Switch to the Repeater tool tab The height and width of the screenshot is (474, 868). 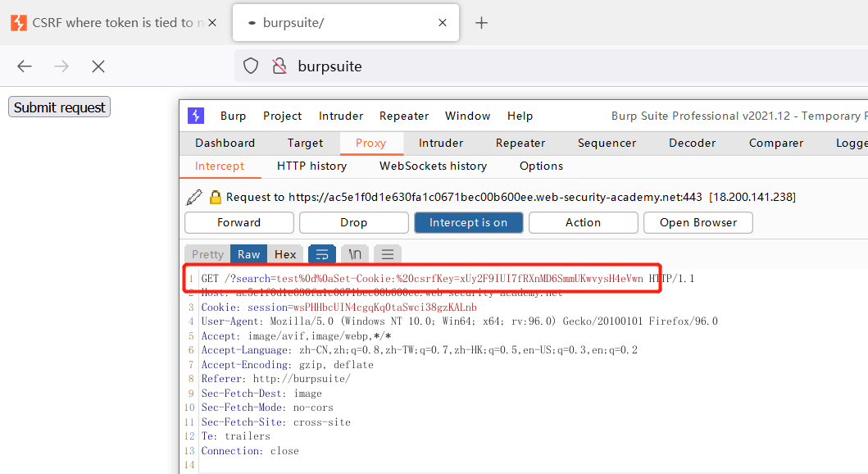click(x=520, y=143)
